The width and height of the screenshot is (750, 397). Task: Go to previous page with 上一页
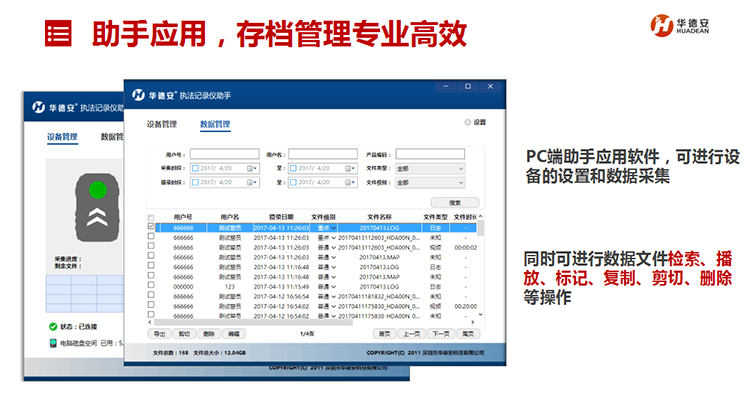click(x=412, y=334)
